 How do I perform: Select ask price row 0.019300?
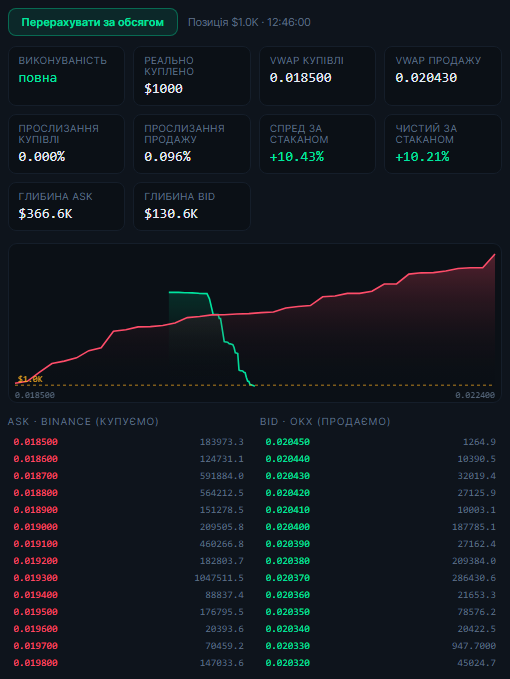126,578
